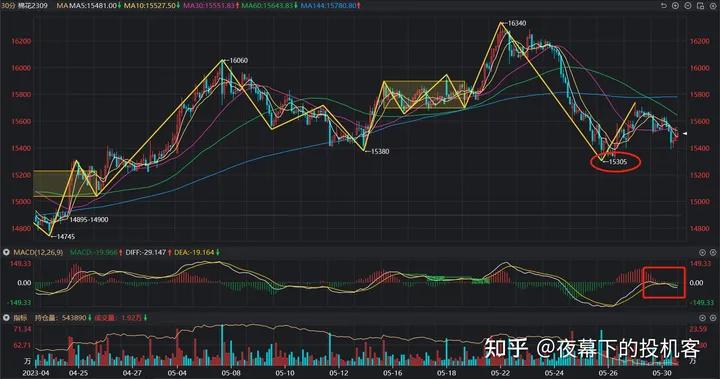
Task: Click the 05-30 date on time axis
Action: click(x=662, y=373)
